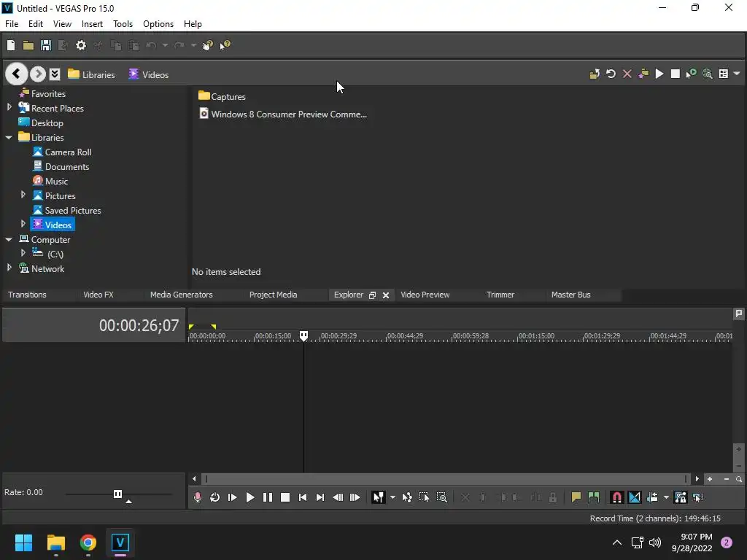Select the Envelope Edit tool
Screen dimensions: 747x560
(x=407, y=497)
